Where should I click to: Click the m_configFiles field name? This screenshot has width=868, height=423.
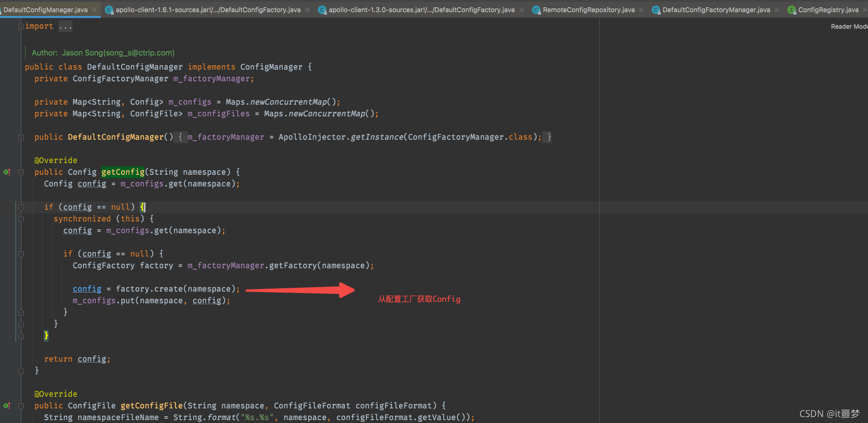click(x=218, y=113)
